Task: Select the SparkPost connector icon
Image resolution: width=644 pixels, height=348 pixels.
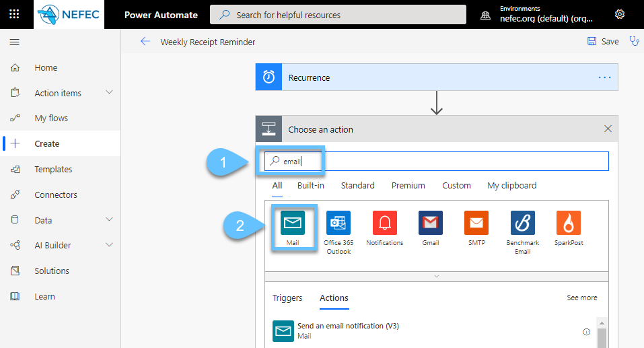Action: coord(569,223)
